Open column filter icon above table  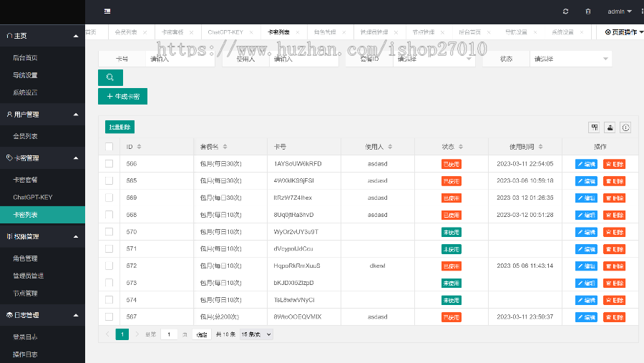[x=595, y=127]
